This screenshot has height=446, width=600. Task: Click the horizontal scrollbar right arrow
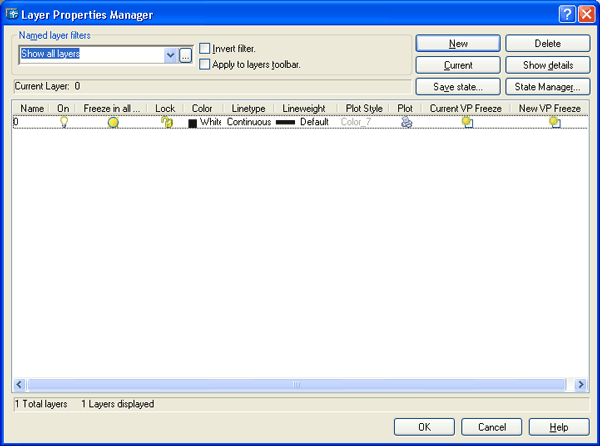[x=577, y=385]
